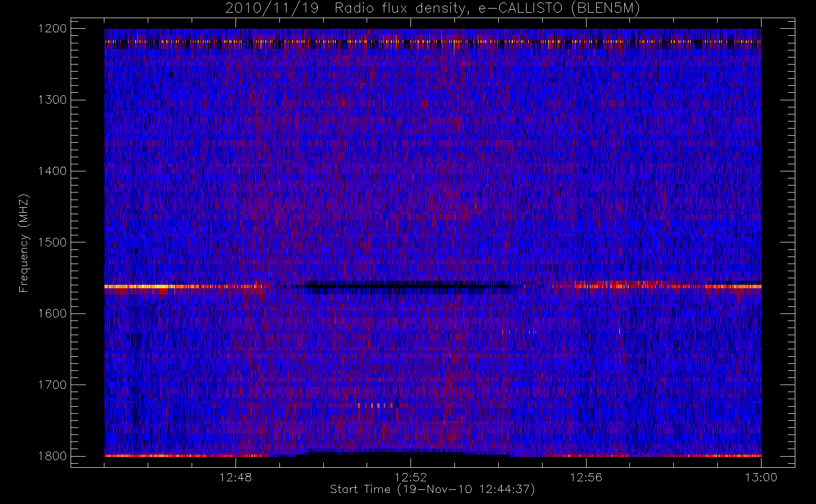This screenshot has height=504, width=816.
Task: Click the 1700 frequency tick label
Action: (52, 385)
